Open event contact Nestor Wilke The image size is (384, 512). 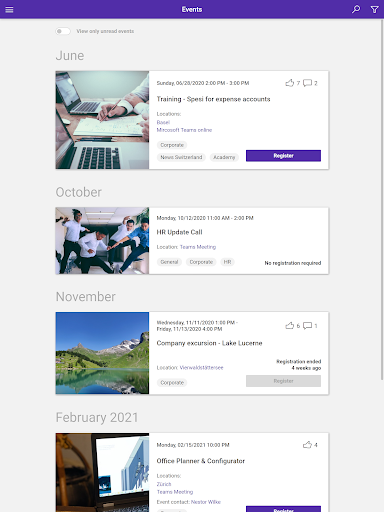click(206, 502)
